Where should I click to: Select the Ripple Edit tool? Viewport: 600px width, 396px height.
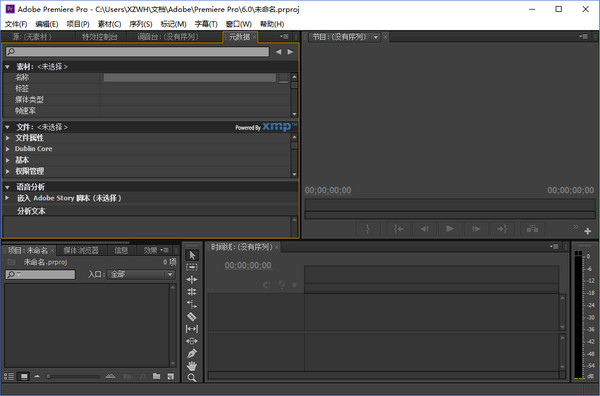click(x=192, y=280)
